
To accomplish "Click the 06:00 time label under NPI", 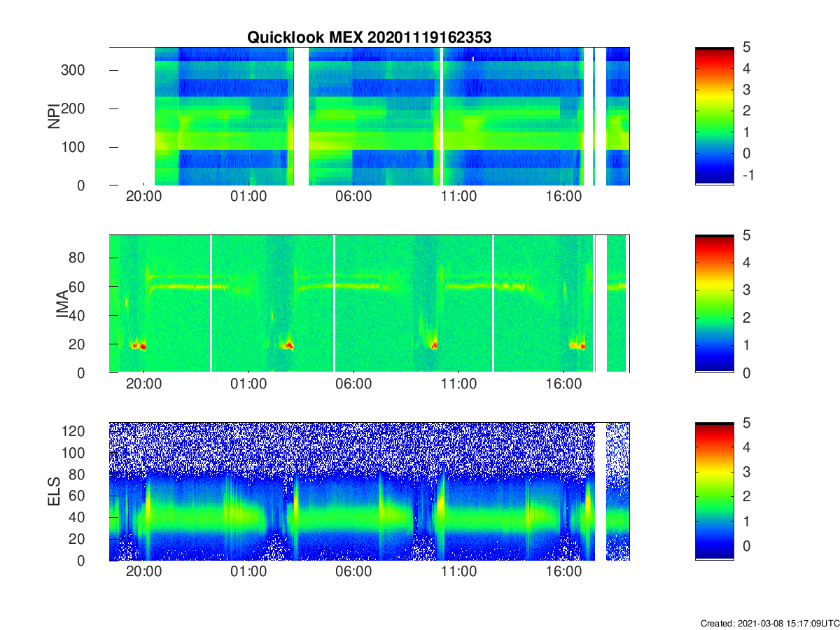I will click(x=354, y=197).
